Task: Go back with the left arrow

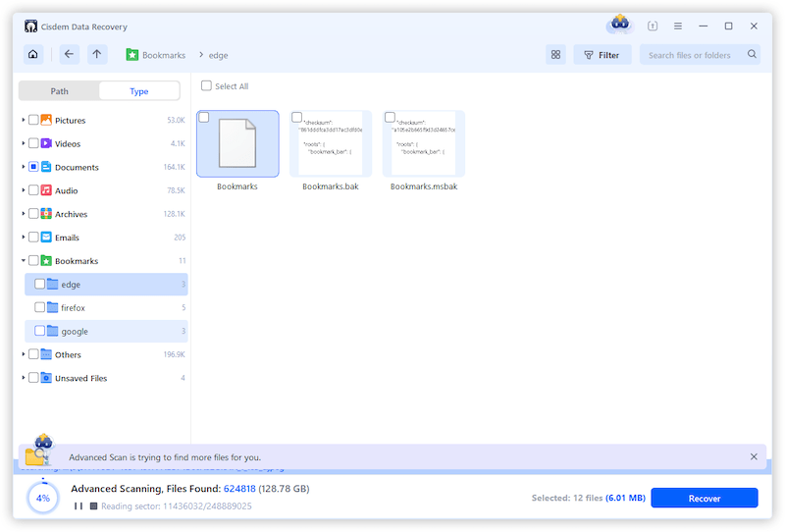Action: (69, 55)
